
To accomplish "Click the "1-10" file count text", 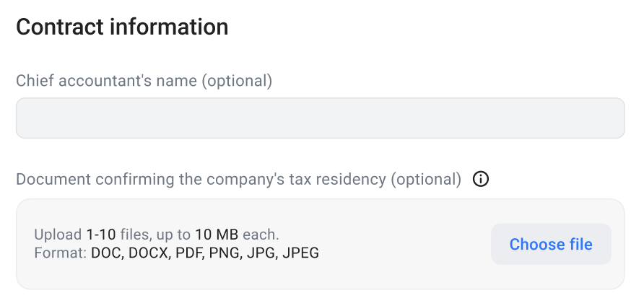I will (101, 235).
